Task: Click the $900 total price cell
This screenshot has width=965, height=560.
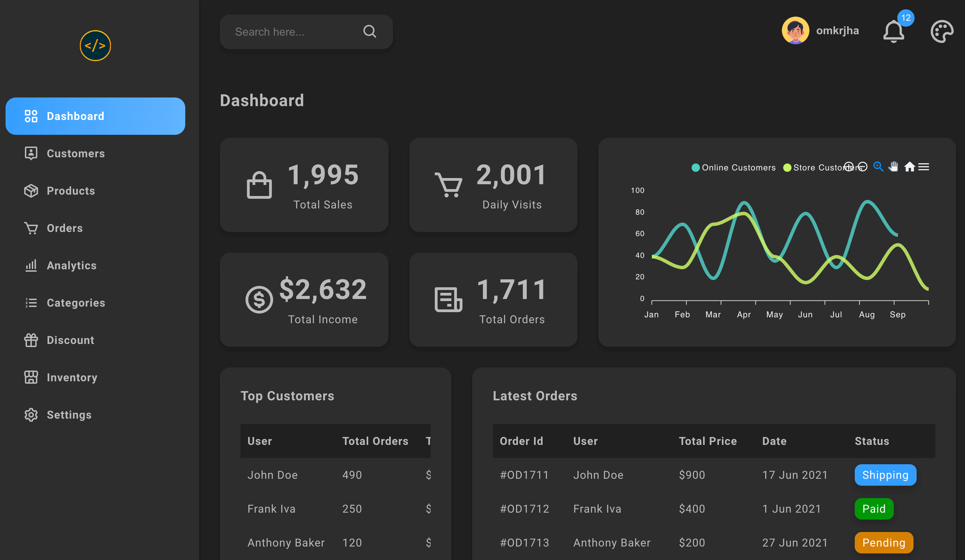Action: pos(692,475)
